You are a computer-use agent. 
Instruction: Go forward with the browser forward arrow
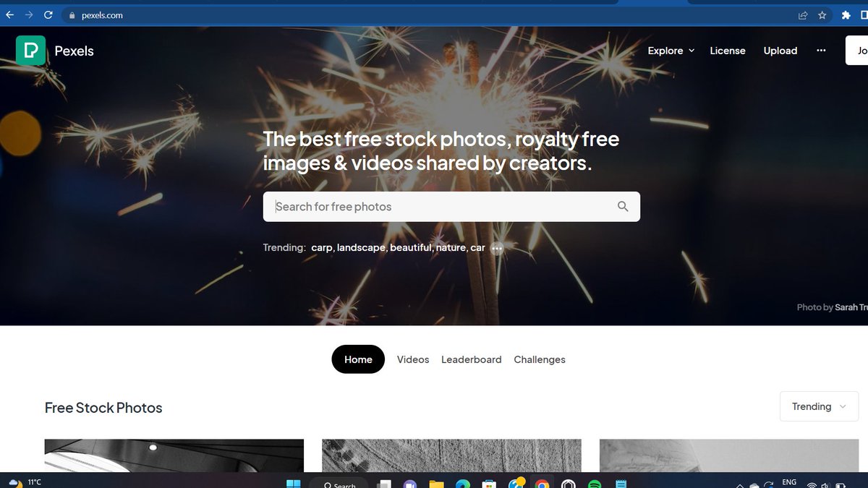29,14
